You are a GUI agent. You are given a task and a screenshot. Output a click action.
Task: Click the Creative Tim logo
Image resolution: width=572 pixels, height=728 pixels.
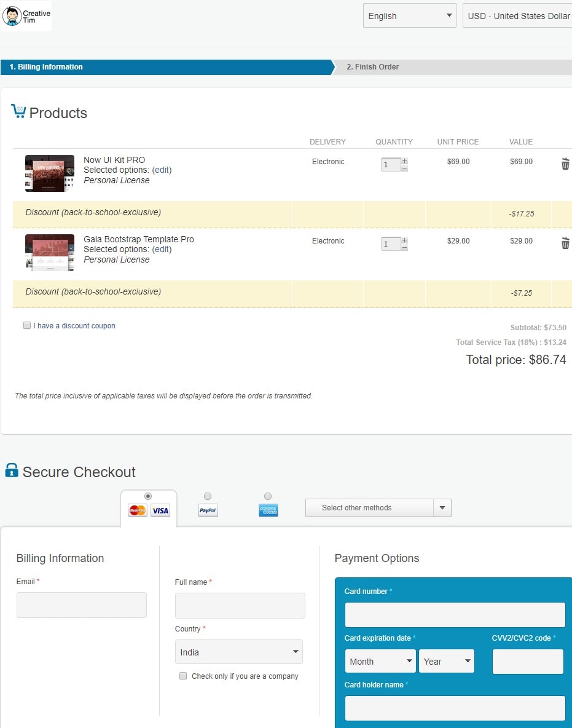[26, 16]
